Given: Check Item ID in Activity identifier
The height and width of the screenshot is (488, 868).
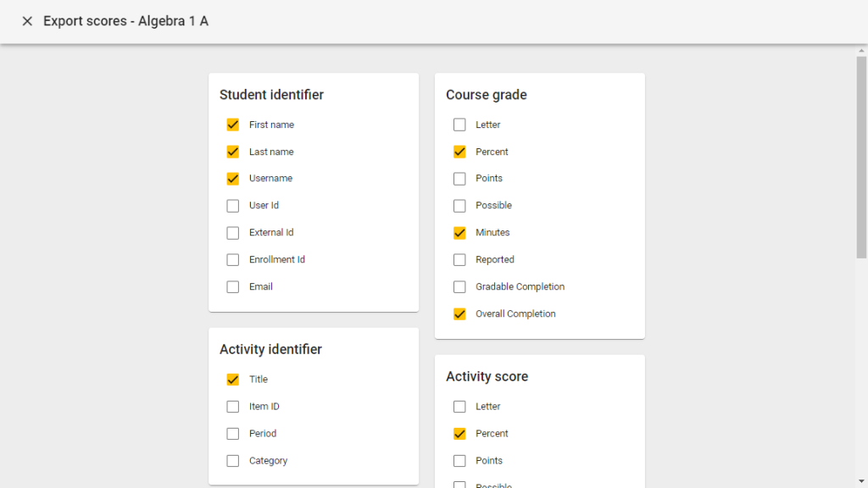Looking at the screenshot, I should [x=232, y=406].
